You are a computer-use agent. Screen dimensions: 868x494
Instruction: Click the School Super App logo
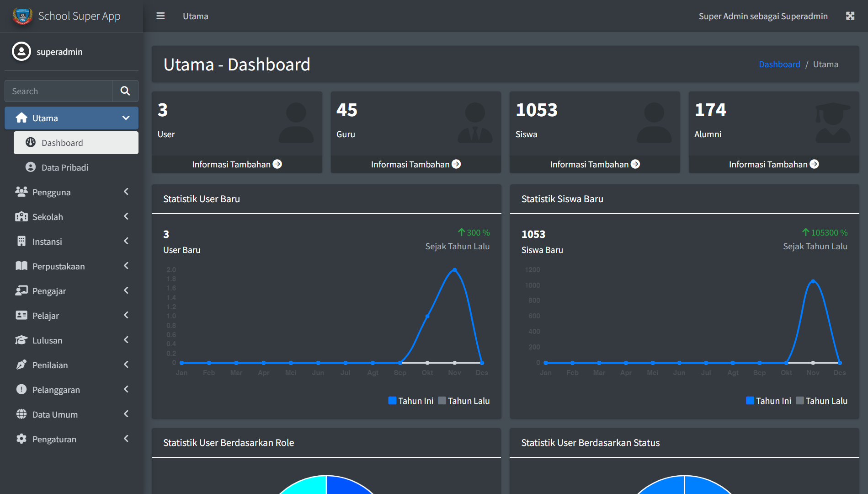point(22,16)
